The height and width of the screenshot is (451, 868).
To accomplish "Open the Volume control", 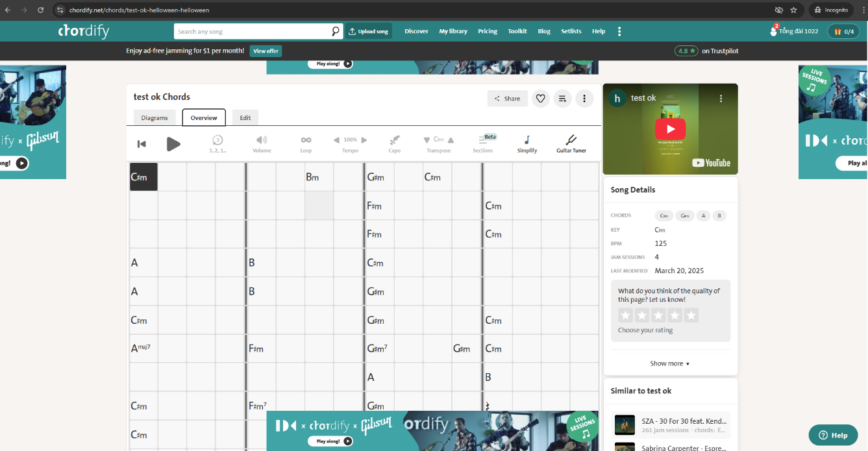I will click(x=262, y=143).
